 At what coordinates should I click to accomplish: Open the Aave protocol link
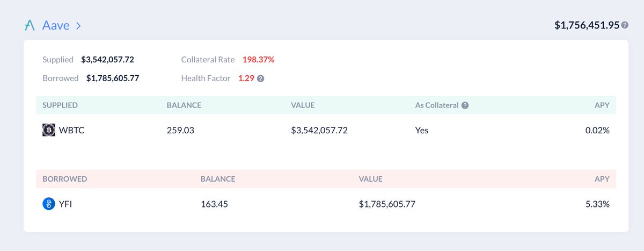tap(56, 25)
